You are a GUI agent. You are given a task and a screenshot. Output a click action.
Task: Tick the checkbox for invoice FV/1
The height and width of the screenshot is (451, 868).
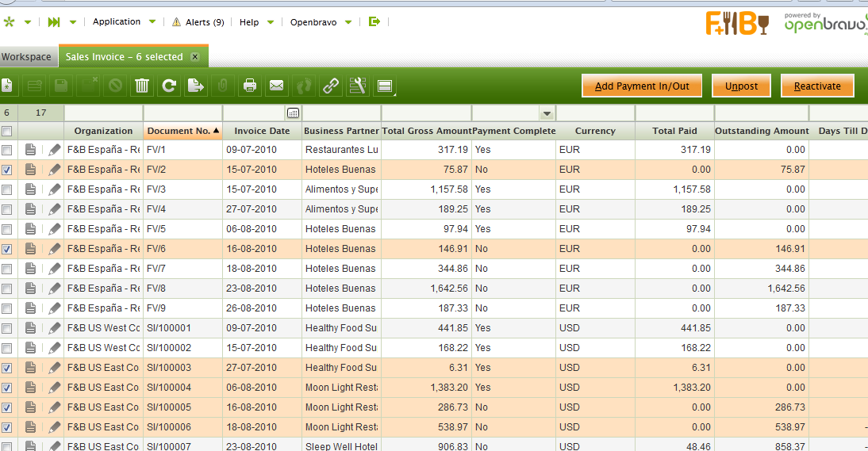tap(7, 150)
